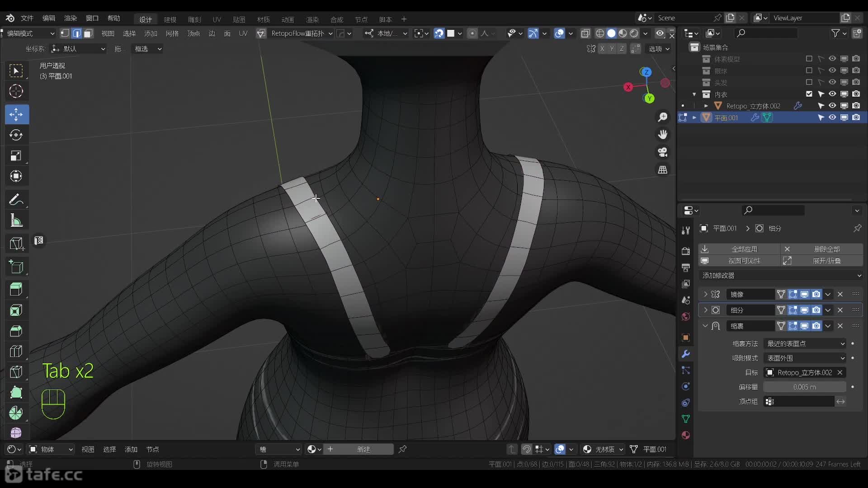Click the 删除全部 button

tap(822, 249)
